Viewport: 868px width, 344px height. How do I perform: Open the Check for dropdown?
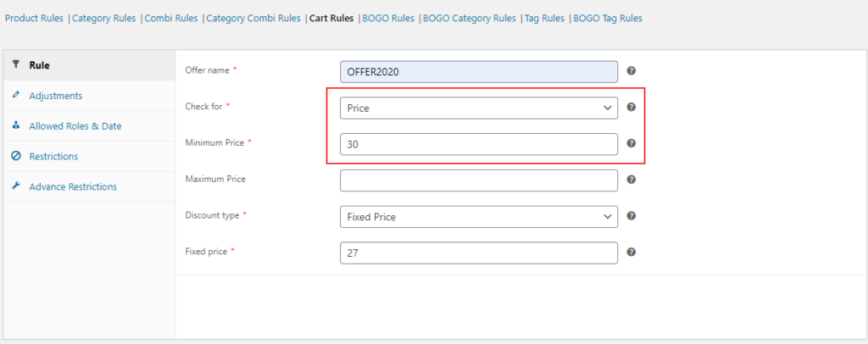[478, 108]
